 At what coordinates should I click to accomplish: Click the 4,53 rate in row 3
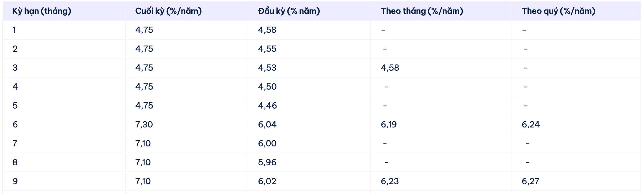(267, 68)
